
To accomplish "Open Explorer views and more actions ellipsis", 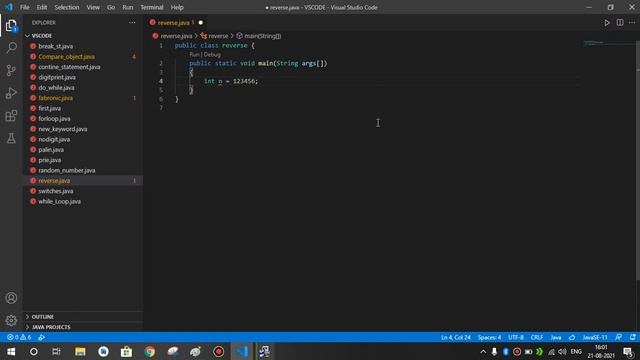I will click(132, 23).
